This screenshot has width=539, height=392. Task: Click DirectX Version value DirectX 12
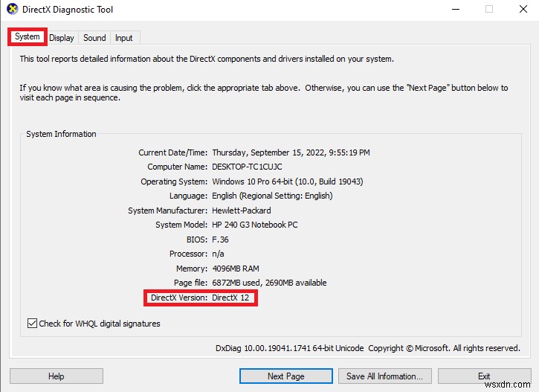tap(230, 298)
